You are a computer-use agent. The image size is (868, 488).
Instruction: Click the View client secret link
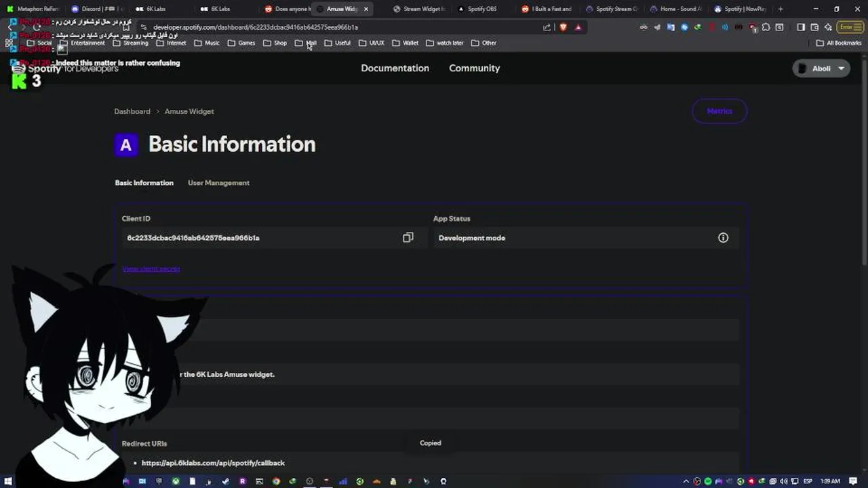(151, 269)
